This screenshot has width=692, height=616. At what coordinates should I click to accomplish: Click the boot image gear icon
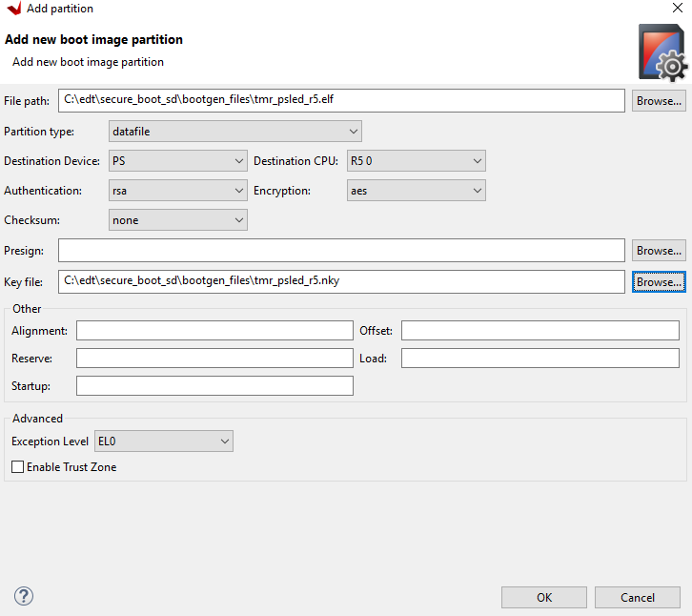[661, 53]
